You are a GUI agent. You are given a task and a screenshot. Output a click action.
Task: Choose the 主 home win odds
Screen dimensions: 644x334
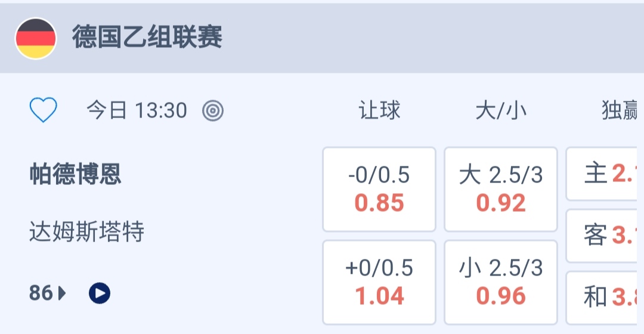click(x=605, y=174)
